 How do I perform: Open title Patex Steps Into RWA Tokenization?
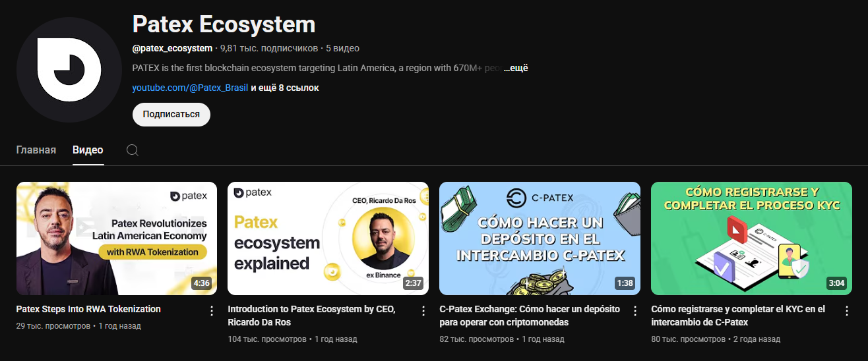tap(88, 309)
